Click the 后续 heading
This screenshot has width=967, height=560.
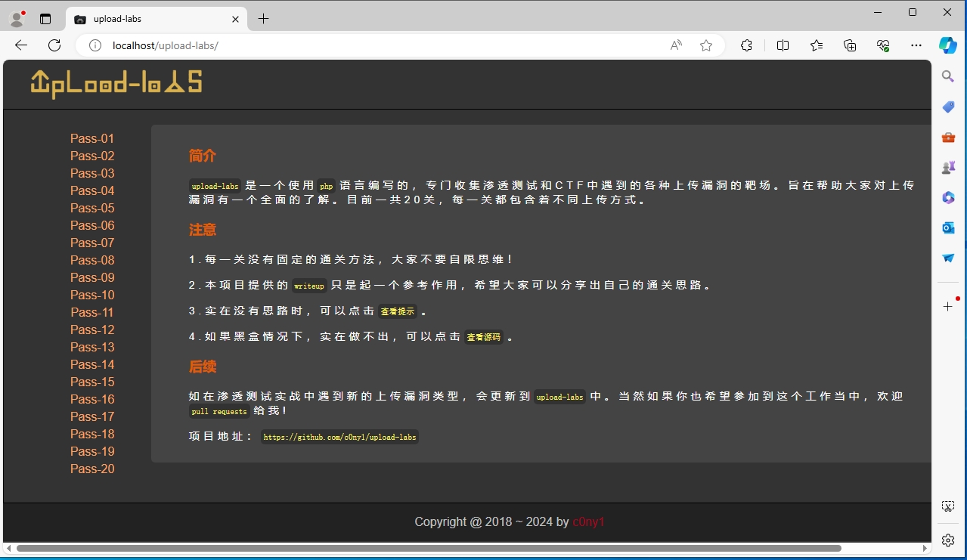[203, 367]
